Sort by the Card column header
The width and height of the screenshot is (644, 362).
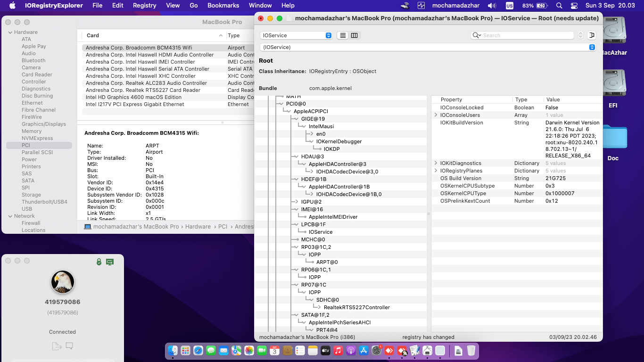click(x=154, y=35)
